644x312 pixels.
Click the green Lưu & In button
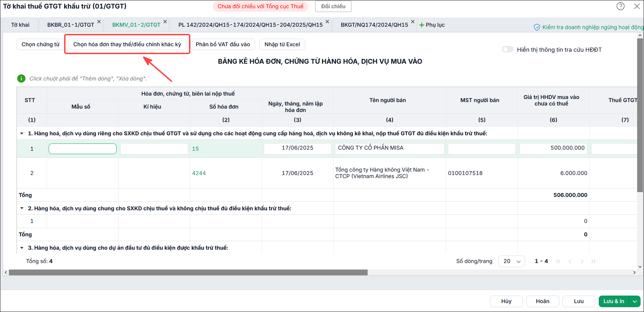point(614,301)
